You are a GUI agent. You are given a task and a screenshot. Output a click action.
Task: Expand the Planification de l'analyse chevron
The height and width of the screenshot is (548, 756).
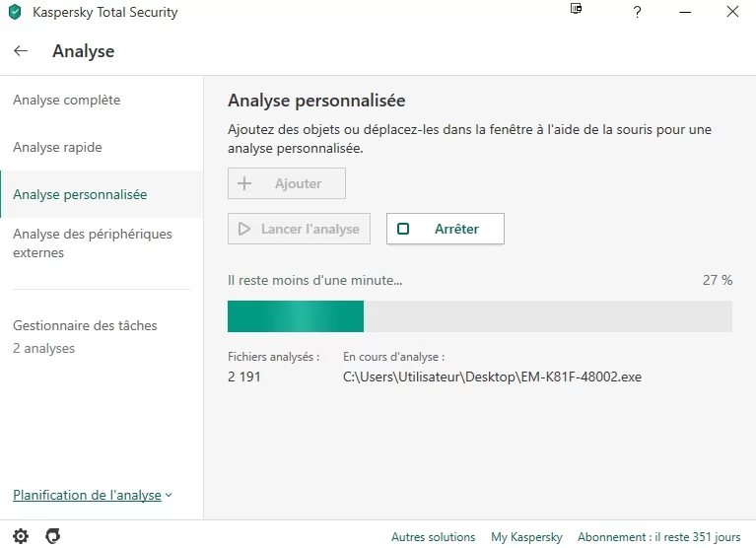click(169, 495)
